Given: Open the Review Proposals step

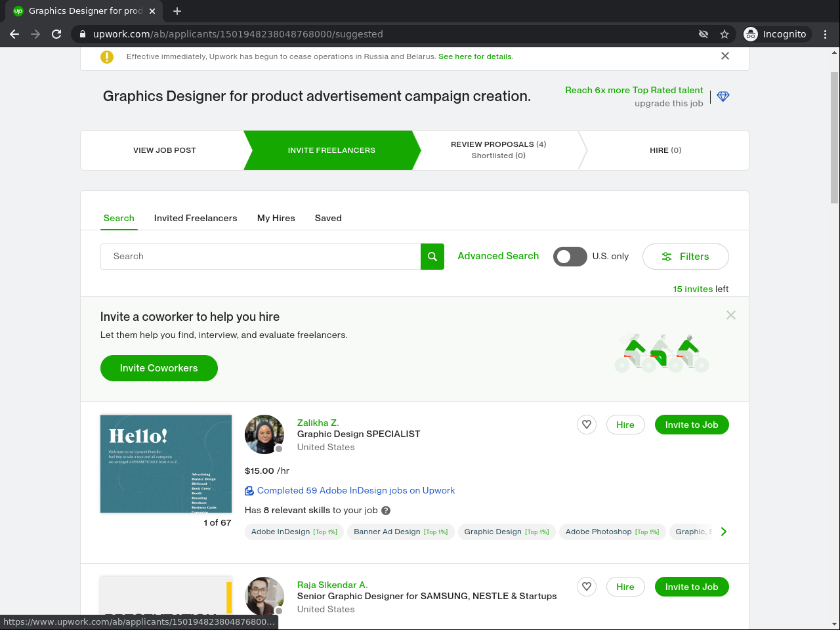Looking at the screenshot, I should click(x=499, y=150).
